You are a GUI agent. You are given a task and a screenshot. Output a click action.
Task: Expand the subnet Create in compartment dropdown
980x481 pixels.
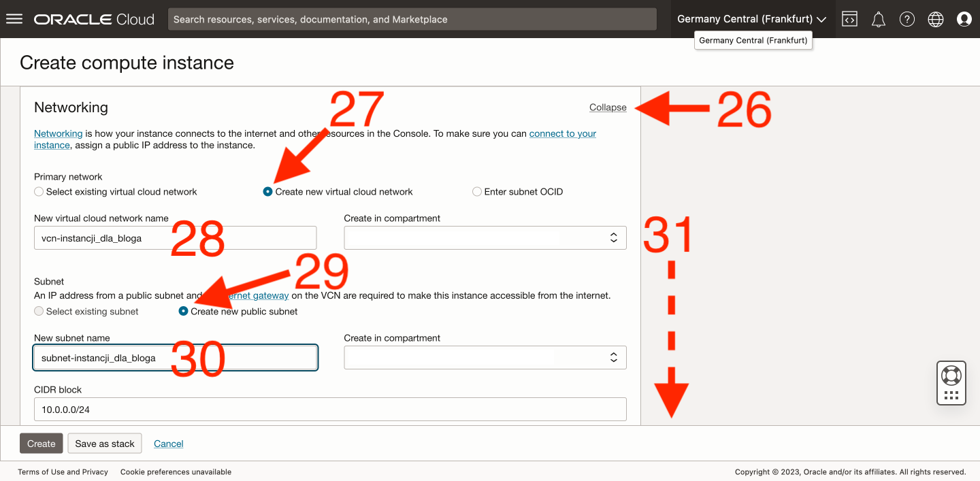click(485, 358)
